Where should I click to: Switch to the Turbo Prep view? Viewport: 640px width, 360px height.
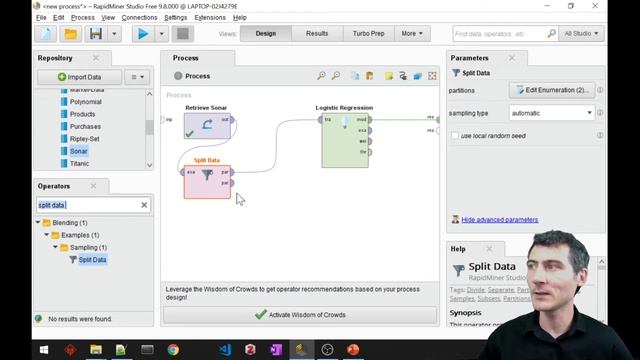369,33
